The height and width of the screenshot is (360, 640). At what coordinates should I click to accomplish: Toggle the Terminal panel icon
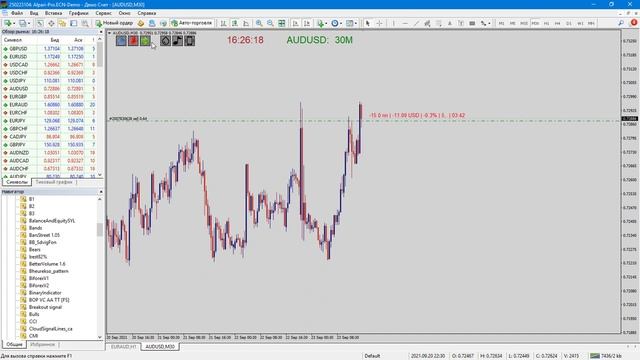click(73, 23)
